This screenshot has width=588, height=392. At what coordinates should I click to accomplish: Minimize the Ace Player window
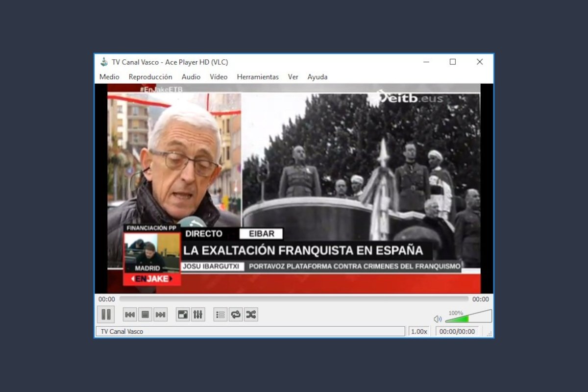click(x=426, y=62)
